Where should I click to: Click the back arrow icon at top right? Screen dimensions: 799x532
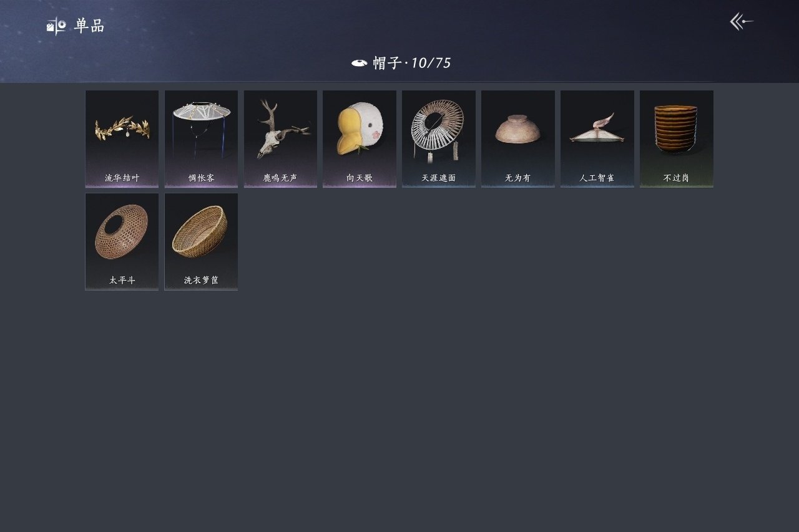pyautogui.click(x=742, y=22)
